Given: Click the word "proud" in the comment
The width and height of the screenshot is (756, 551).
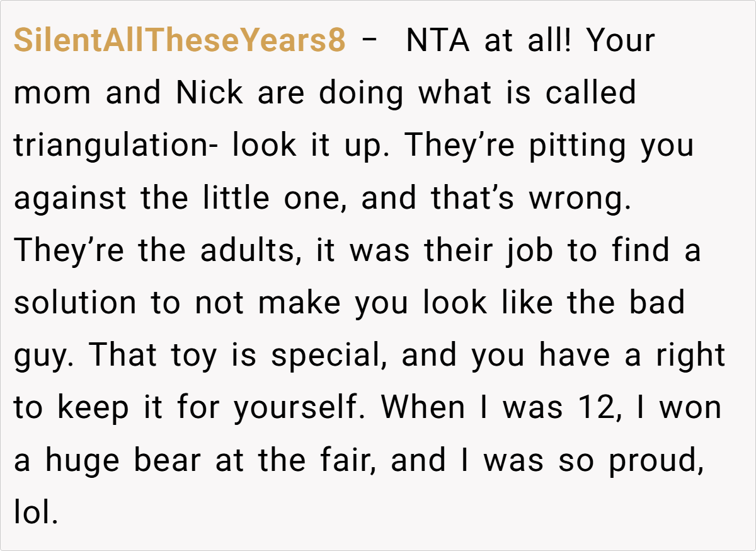Looking at the screenshot, I should 652,460.
